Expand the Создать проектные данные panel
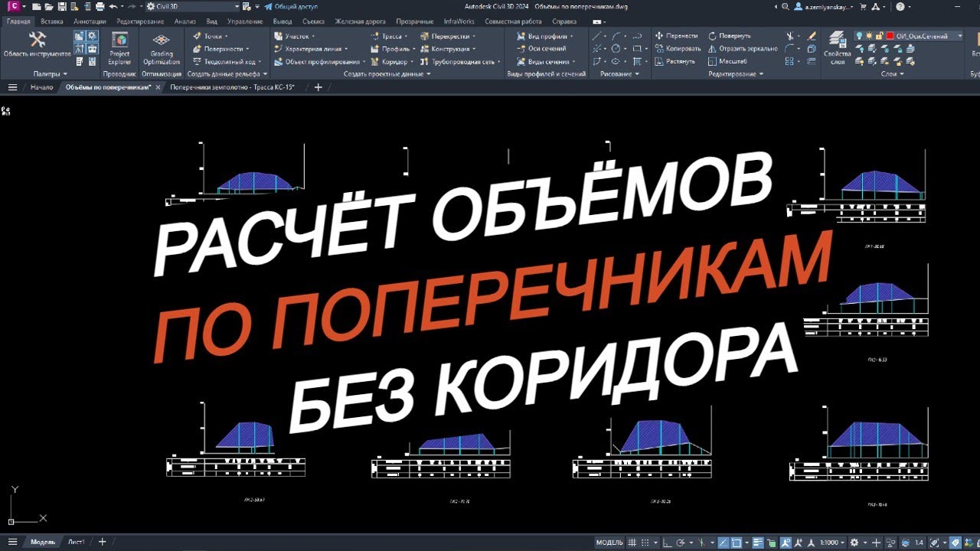Image resolution: width=980 pixels, height=551 pixels. pos(387,74)
